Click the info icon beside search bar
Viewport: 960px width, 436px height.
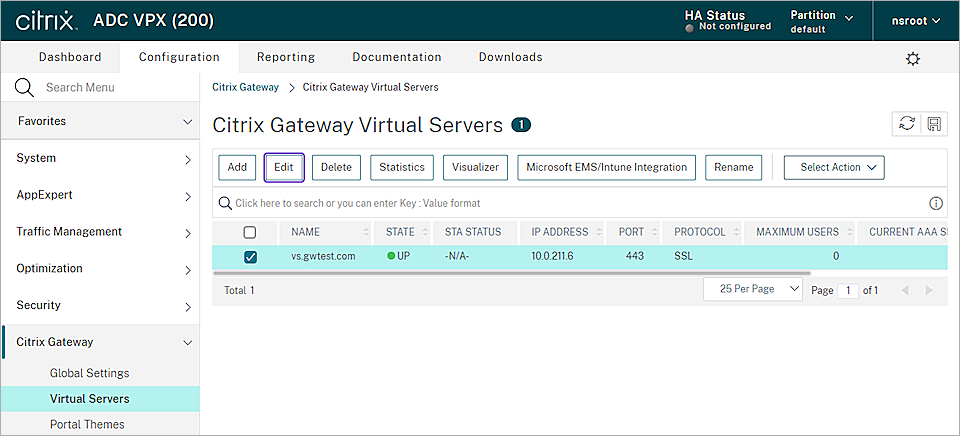pyautogui.click(x=936, y=203)
